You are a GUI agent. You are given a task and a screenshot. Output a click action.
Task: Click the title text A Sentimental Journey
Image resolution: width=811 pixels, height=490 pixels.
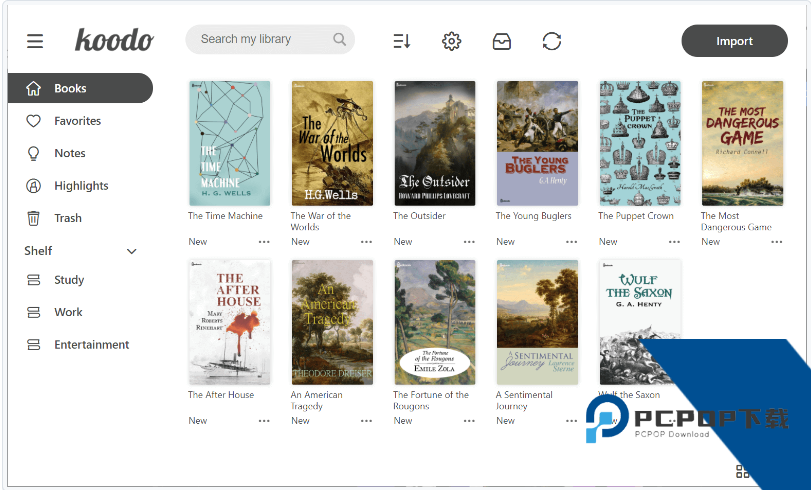[524, 400]
